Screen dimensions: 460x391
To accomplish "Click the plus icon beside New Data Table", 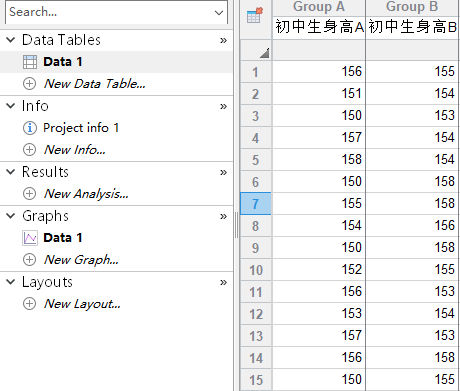I will click(x=29, y=84).
